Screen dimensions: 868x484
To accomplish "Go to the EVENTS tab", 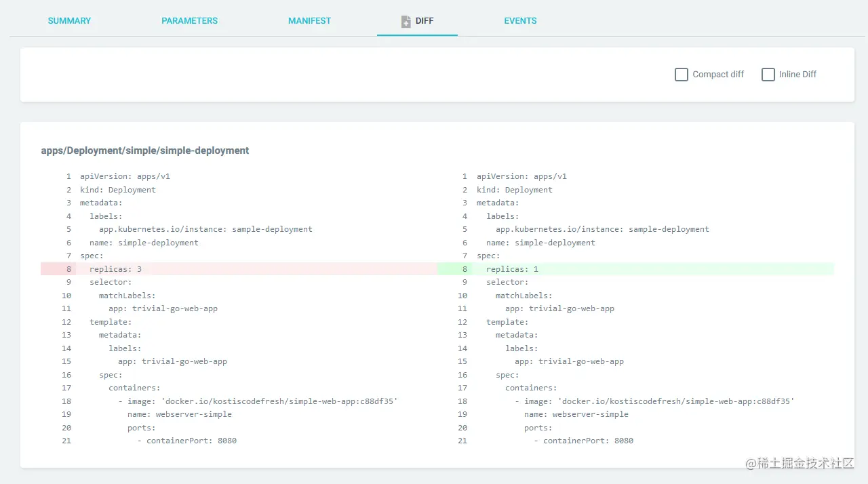I will pos(520,21).
